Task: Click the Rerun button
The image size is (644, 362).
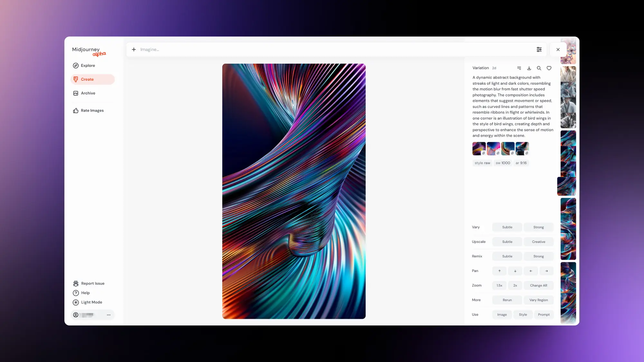Action: tap(507, 300)
